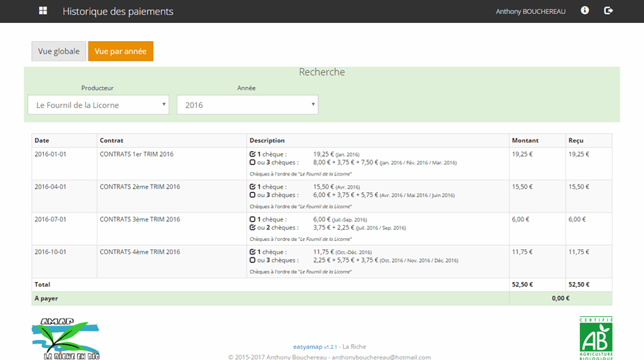Viewport: 644px width, 360px height.
Task: Click the Historique des paiements title
Action: pos(118,11)
